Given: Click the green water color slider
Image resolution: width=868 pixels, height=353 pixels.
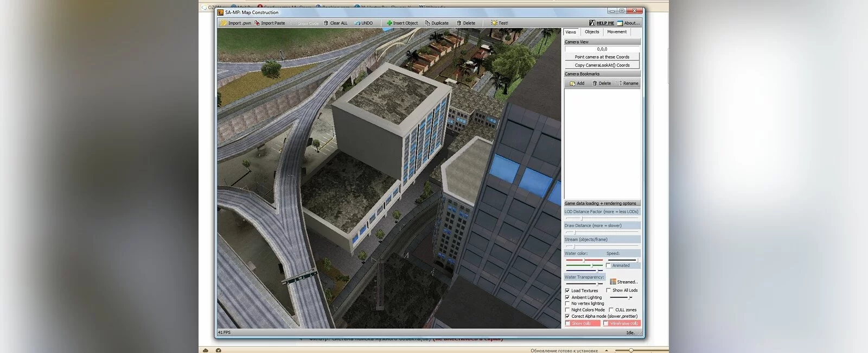Looking at the screenshot, I should [x=584, y=266].
